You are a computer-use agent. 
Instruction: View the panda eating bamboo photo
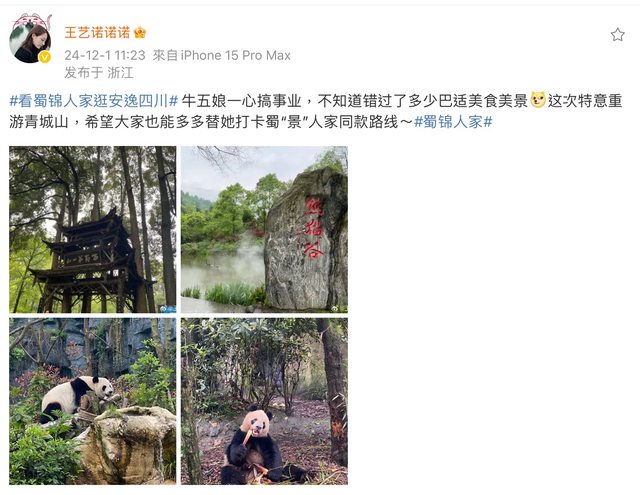pos(264,401)
